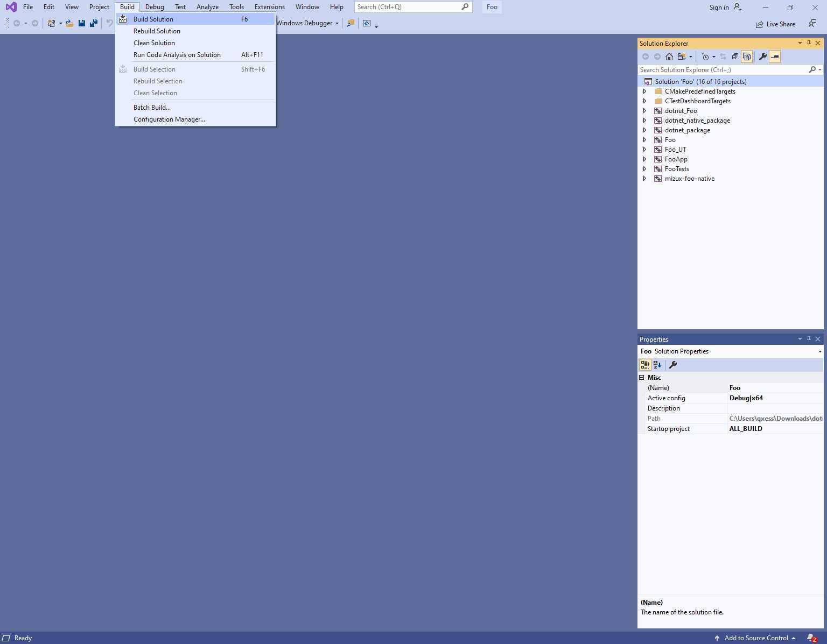
Task: Click auto-hide pin icon on Properties panel
Action: [x=809, y=339]
